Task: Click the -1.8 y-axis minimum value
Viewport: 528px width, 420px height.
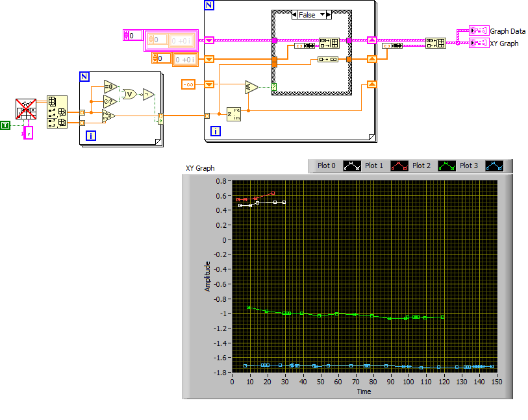Action: [220, 372]
